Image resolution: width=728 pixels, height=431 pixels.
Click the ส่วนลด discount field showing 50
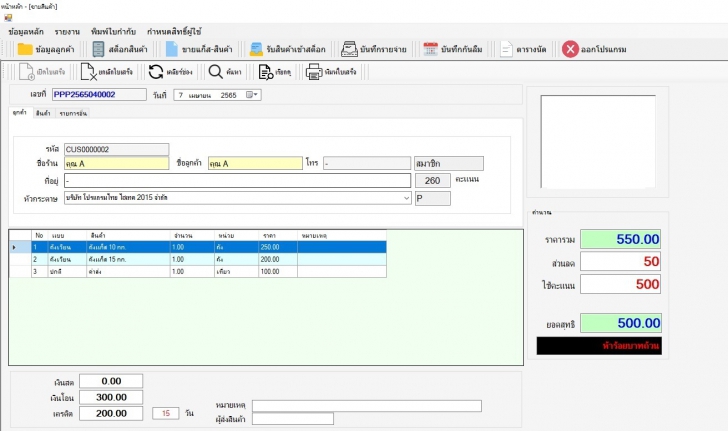tap(622, 261)
